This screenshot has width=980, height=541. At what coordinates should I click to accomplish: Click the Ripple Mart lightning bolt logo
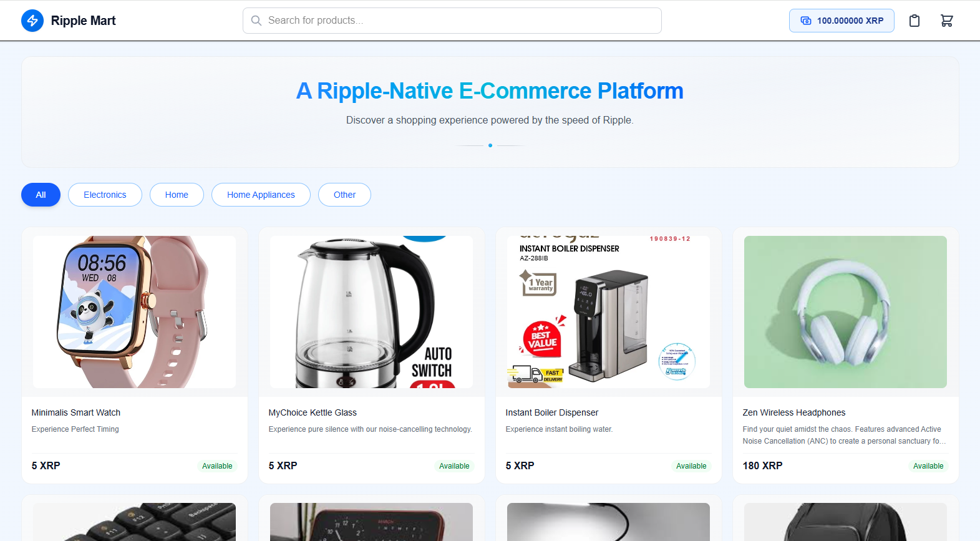click(32, 21)
